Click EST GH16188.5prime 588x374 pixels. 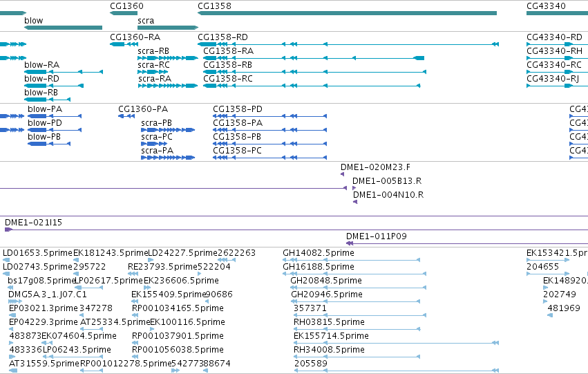point(319,267)
